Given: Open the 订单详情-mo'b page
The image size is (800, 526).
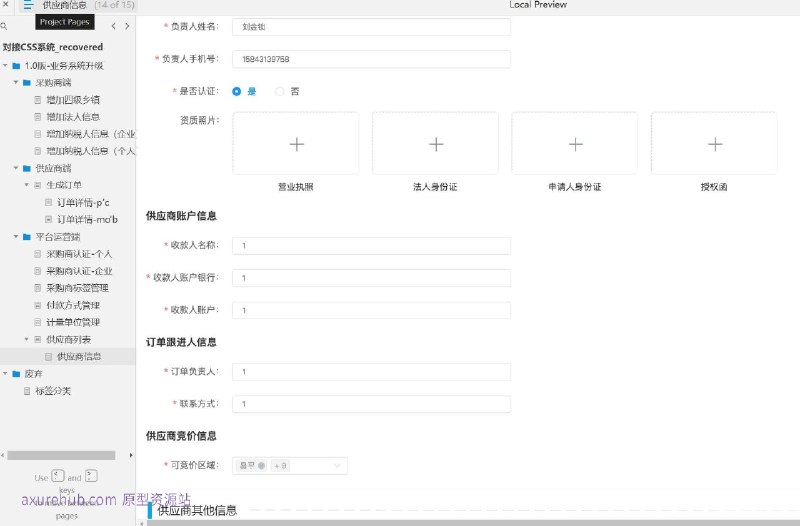Looking at the screenshot, I should pos(87,219).
